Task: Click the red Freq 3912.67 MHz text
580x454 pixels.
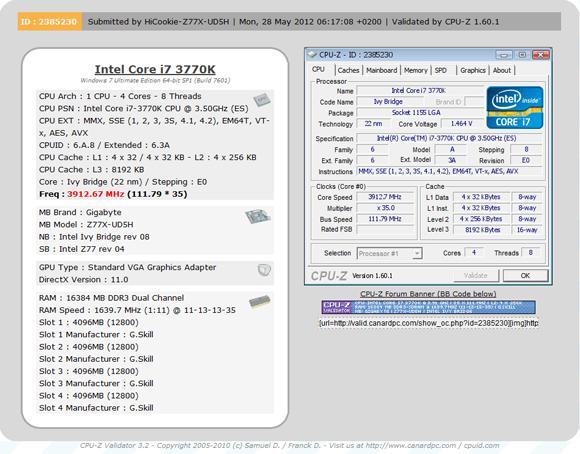Action: (95, 194)
